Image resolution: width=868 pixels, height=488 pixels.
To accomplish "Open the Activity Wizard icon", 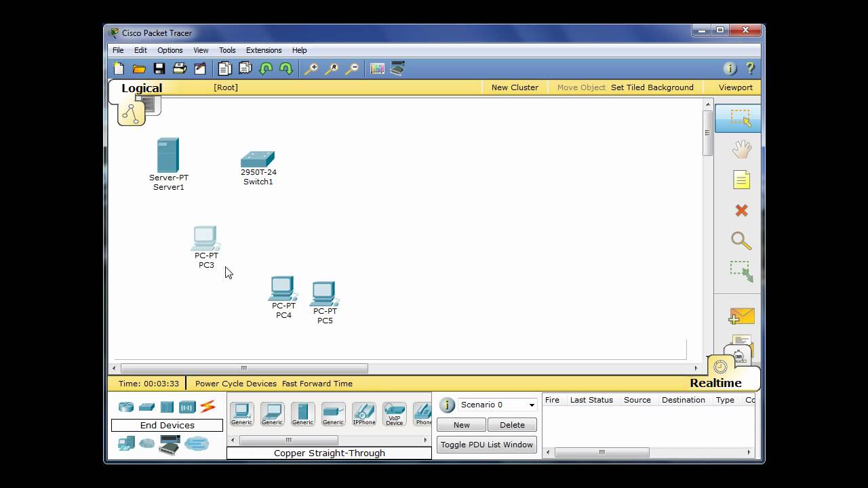I will pos(200,68).
